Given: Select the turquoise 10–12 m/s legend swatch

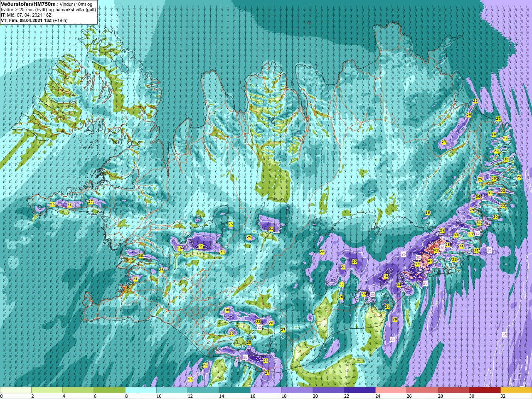Looking at the screenshot, I should [x=172, y=390].
